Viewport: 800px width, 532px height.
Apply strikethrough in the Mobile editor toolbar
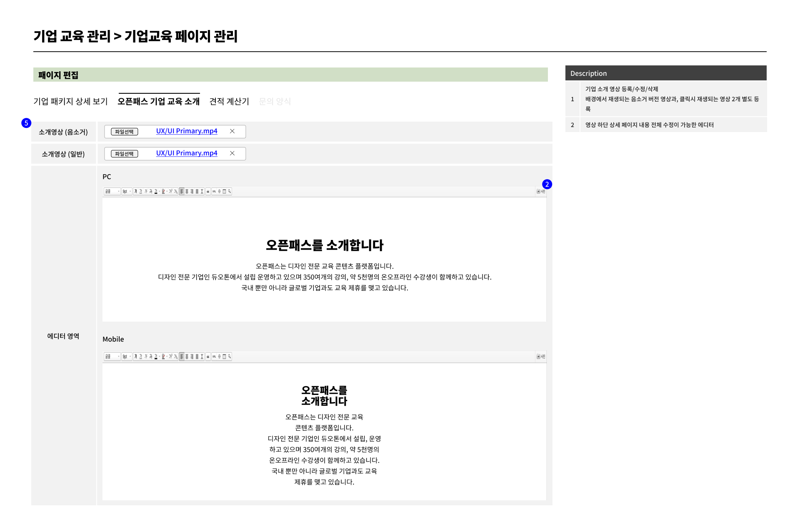point(151,356)
